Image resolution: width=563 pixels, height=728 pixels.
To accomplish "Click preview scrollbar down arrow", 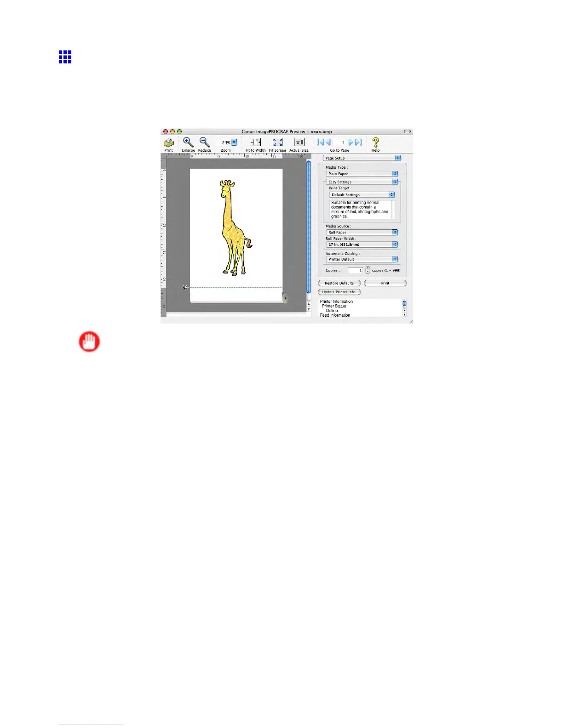I will (309, 309).
